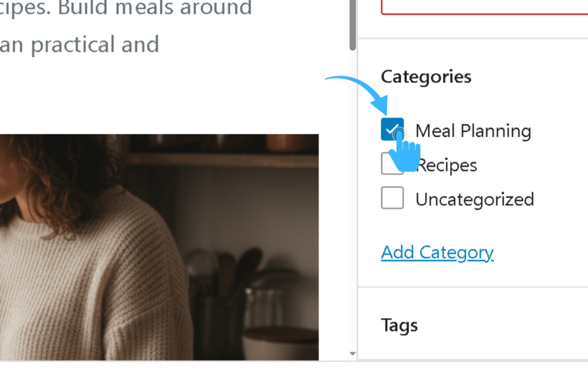This screenshot has height=392, width=588.
Task: Open the Tags section heading
Action: pos(399,325)
